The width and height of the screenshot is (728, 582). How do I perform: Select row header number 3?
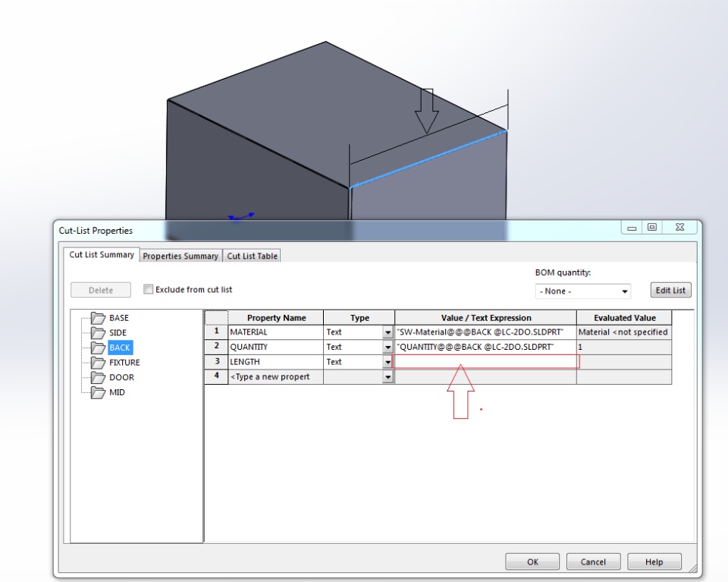click(x=216, y=361)
